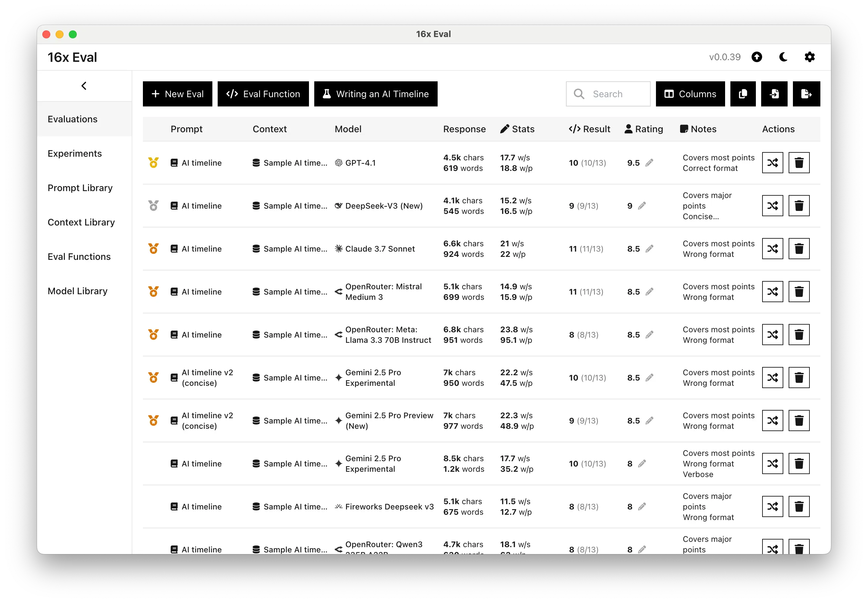The image size is (868, 603).
Task: Edit the rating for Mistral Medium 3
Action: click(x=649, y=292)
